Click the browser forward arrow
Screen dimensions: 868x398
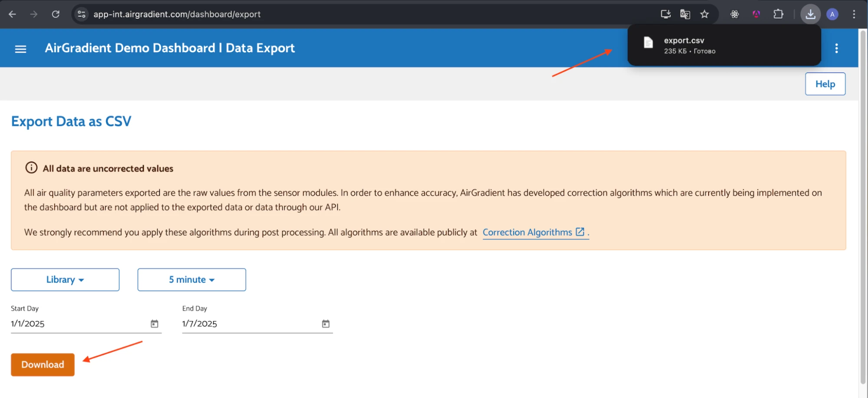pyautogui.click(x=33, y=14)
